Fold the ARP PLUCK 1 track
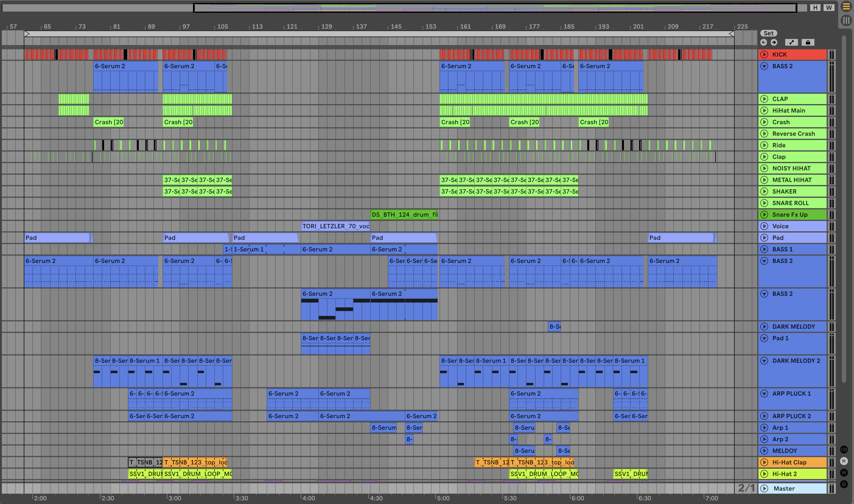The height and width of the screenshot is (504, 854). [x=764, y=394]
